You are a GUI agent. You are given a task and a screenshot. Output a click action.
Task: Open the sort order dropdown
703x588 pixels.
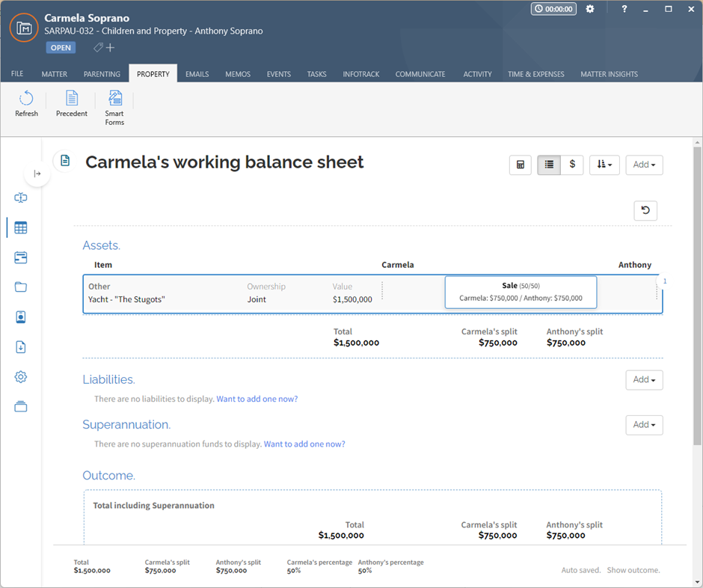coord(604,165)
